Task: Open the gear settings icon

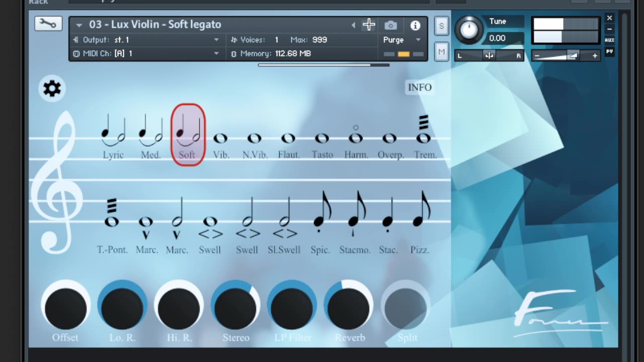Action: click(52, 88)
